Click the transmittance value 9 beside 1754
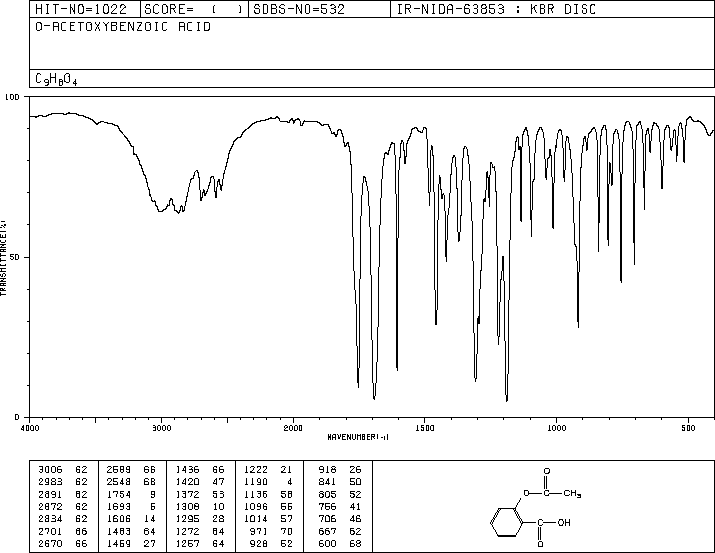 tap(153, 494)
